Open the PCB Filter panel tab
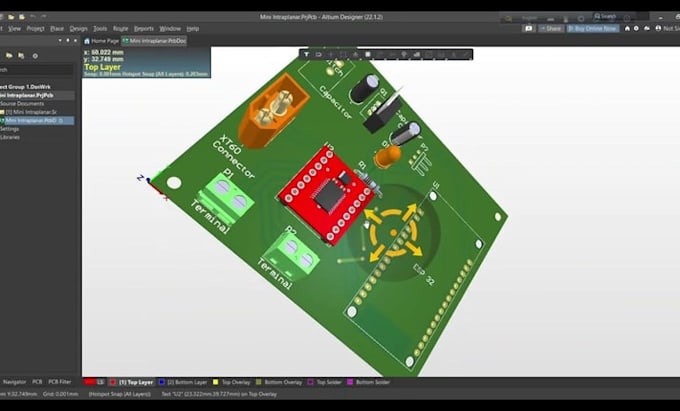The image size is (680, 411). point(59,382)
